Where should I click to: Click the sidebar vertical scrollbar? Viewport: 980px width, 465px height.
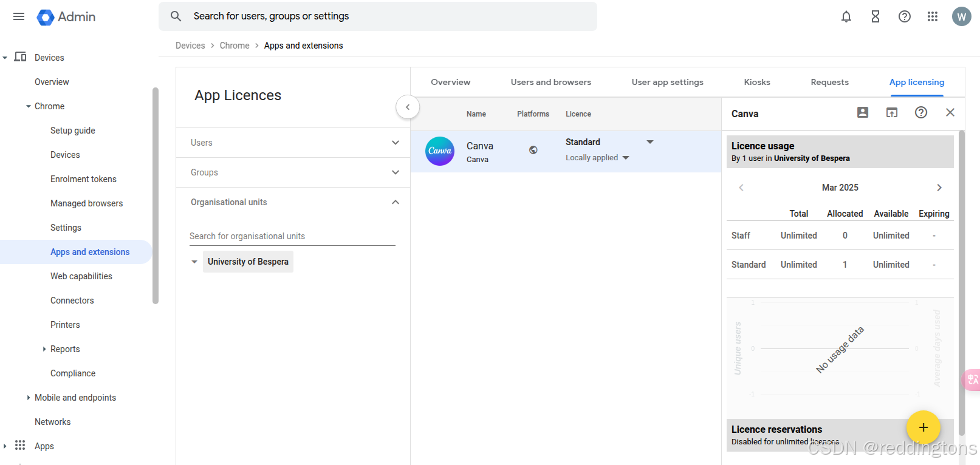(156, 195)
